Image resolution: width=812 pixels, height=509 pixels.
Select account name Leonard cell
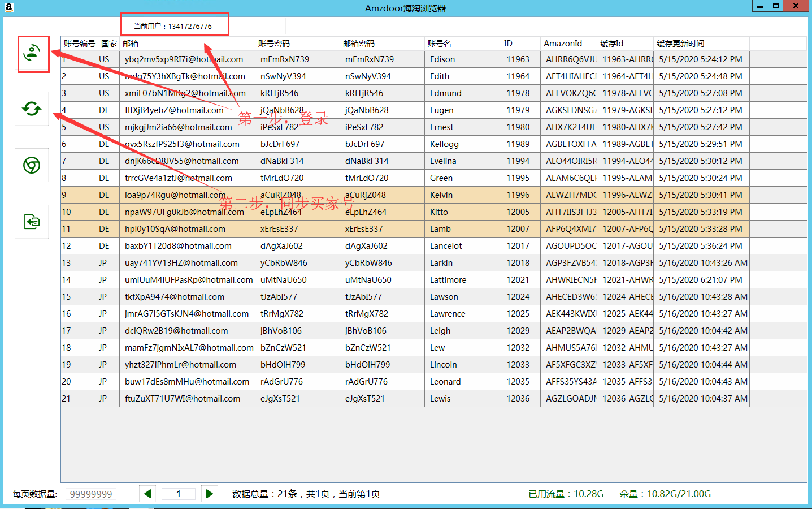tap(463, 382)
